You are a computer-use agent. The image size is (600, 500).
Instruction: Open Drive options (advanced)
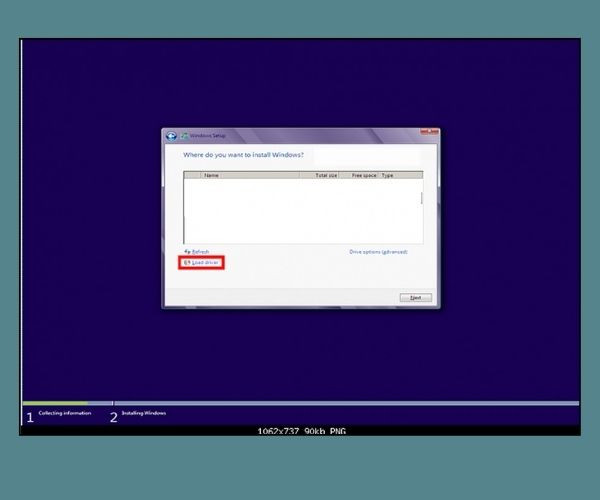[378, 252]
